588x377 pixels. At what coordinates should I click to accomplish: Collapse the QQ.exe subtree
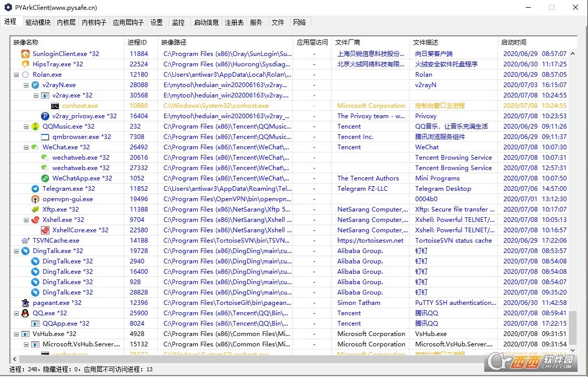pos(16,313)
